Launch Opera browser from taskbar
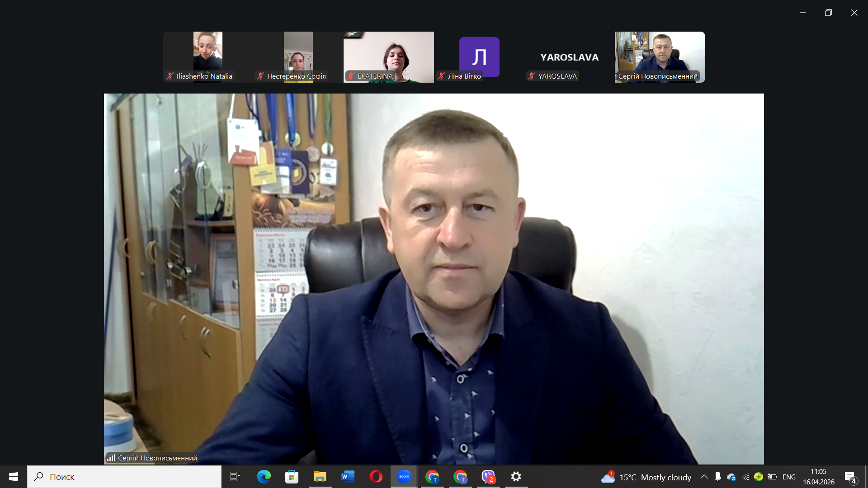The height and width of the screenshot is (488, 868). (x=376, y=477)
